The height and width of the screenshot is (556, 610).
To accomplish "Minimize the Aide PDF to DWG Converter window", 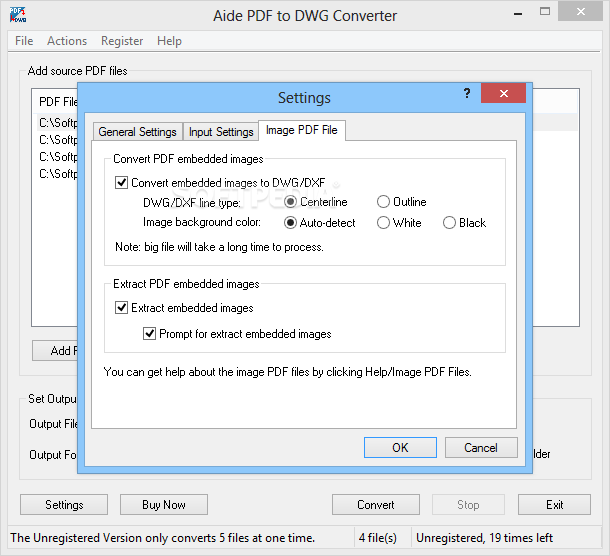I will [518, 14].
